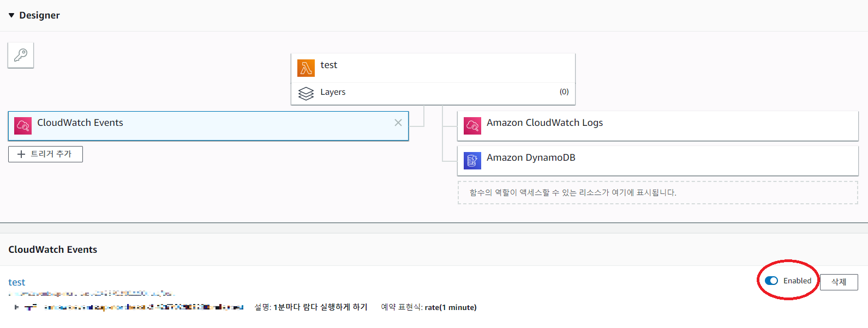
Task: Click the 1분마다 람다 실행하게 하기 description
Action: tap(320, 307)
